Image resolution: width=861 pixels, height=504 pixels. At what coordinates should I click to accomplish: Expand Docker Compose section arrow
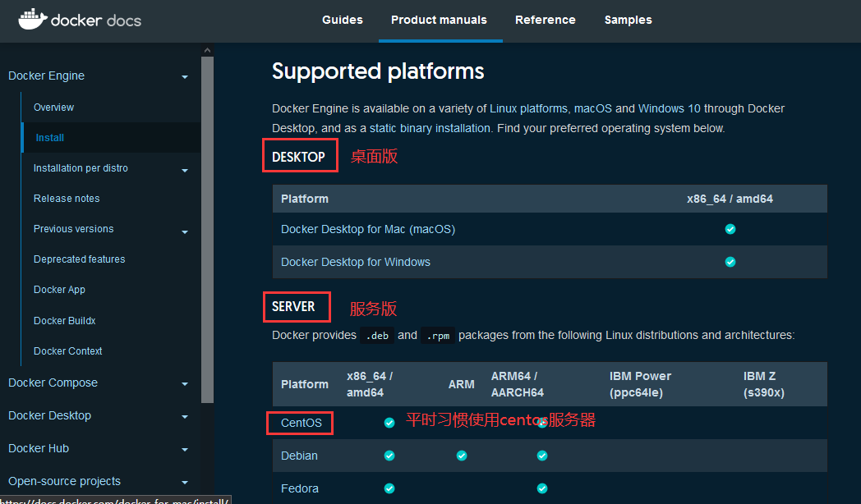[185, 384]
